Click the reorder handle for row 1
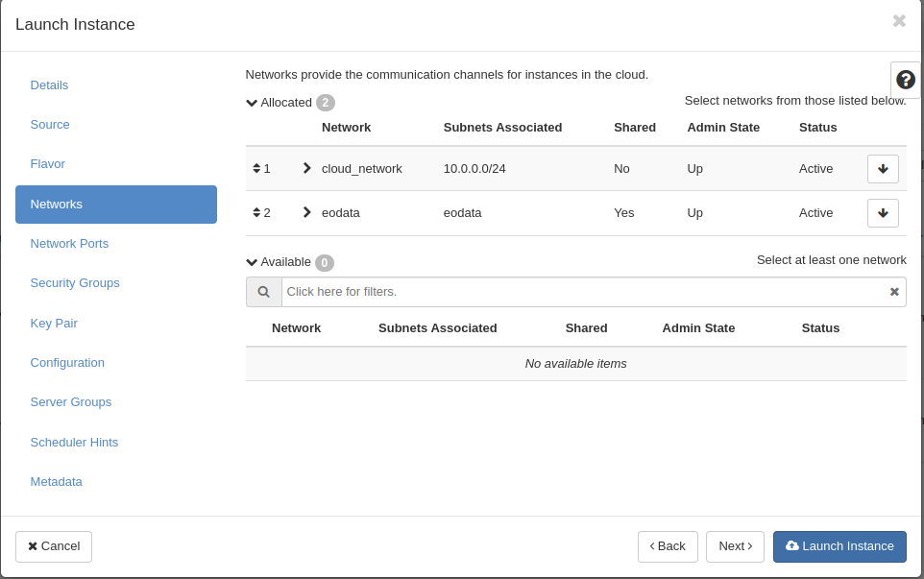This screenshot has width=924, height=579. [256, 168]
